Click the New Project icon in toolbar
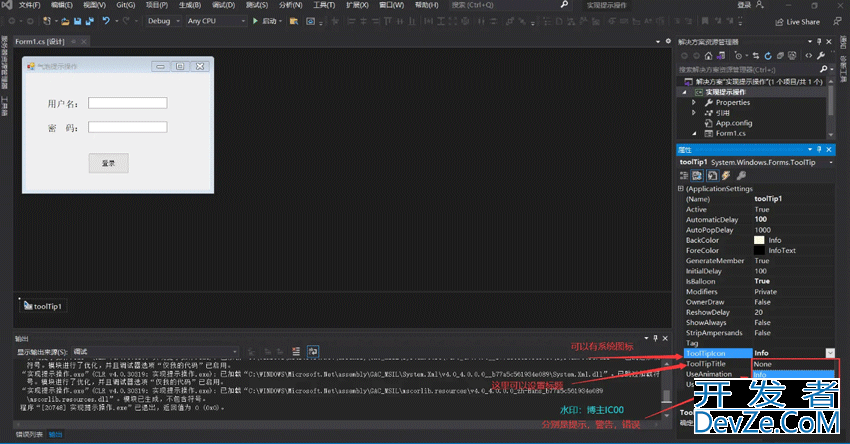Screen dimensions: 850x444 (47, 21)
